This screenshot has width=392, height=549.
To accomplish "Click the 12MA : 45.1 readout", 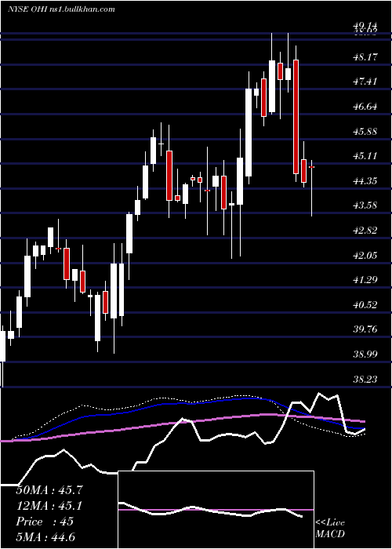I will coord(49,506).
